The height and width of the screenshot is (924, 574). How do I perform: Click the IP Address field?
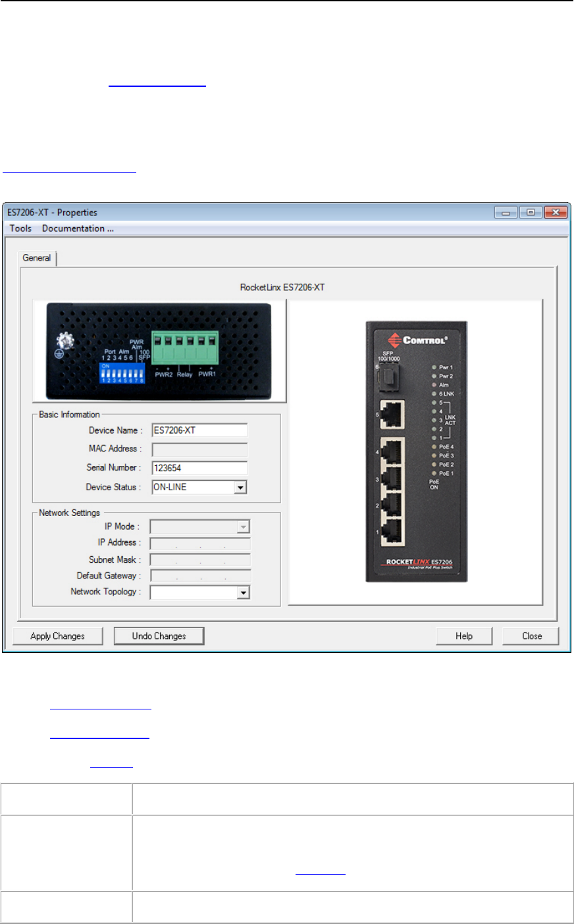coord(200,544)
